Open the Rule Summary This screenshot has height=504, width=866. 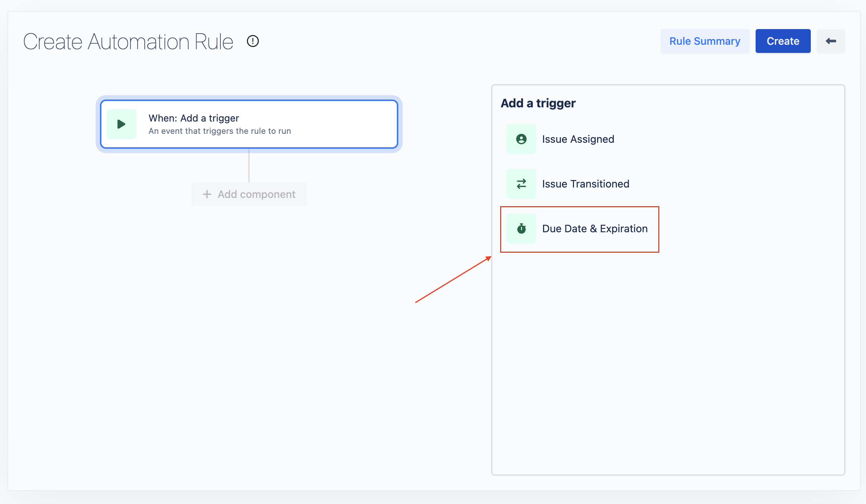[705, 41]
